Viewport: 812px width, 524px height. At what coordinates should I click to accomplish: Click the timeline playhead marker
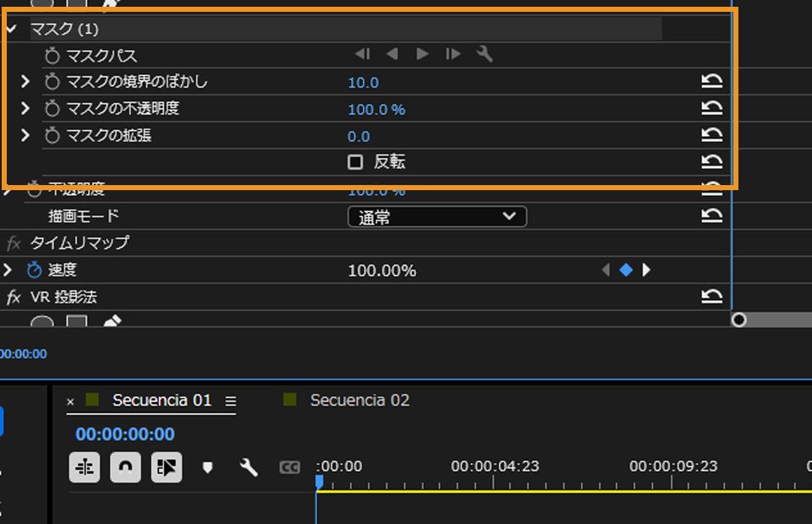pyautogui.click(x=319, y=482)
